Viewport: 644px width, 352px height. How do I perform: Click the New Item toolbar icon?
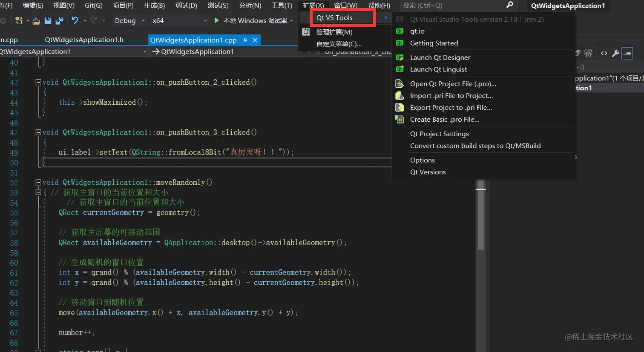coord(19,20)
